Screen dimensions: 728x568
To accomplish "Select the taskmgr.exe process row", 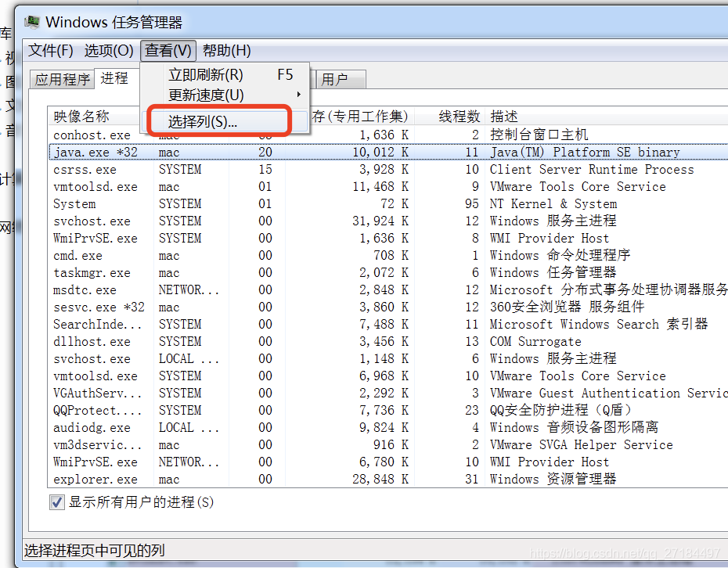I will [388, 272].
